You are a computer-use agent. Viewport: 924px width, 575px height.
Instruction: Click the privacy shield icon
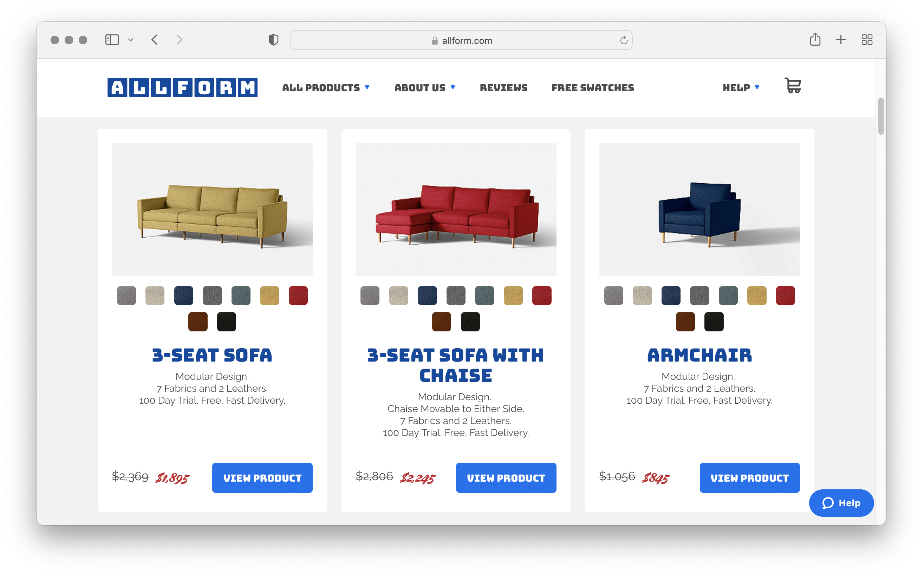(x=273, y=40)
